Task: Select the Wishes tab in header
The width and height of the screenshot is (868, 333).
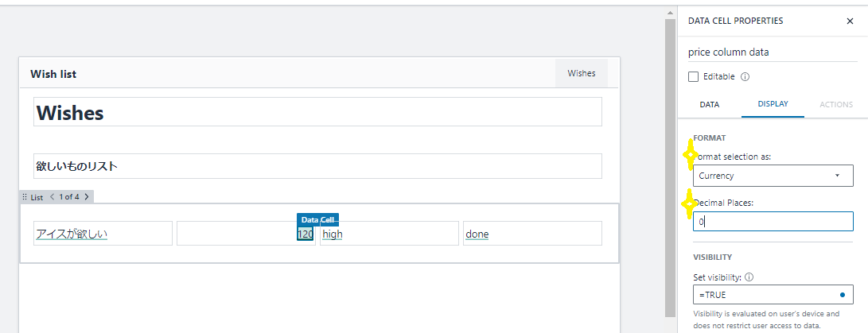Action: (582, 73)
